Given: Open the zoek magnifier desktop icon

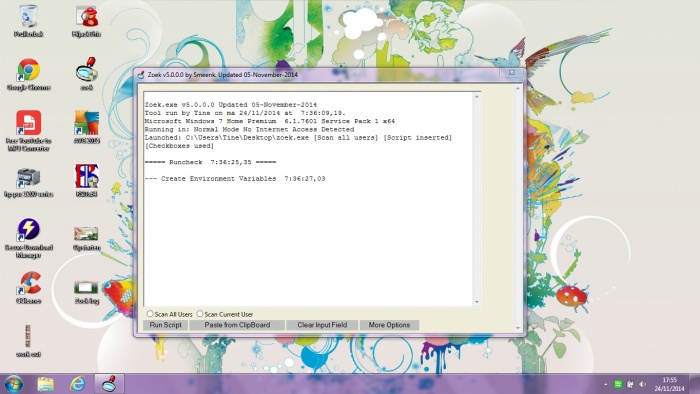Looking at the screenshot, I should coord(86,74).
